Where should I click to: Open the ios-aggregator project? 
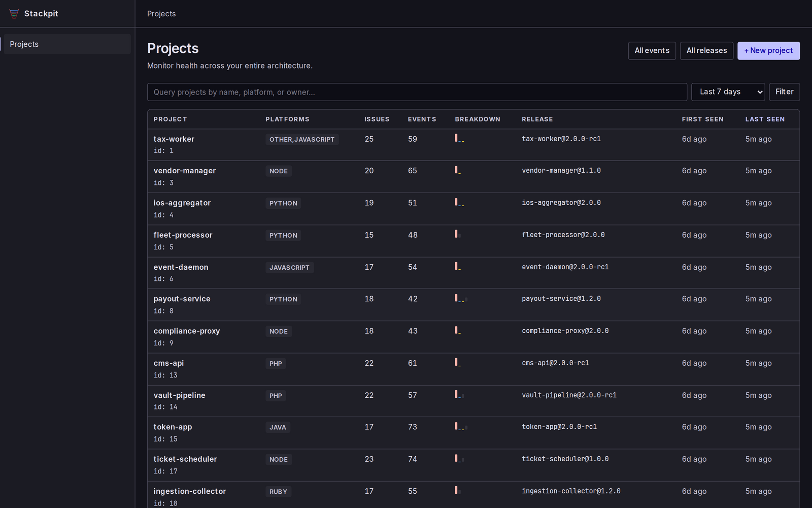[x=182, y=203]
